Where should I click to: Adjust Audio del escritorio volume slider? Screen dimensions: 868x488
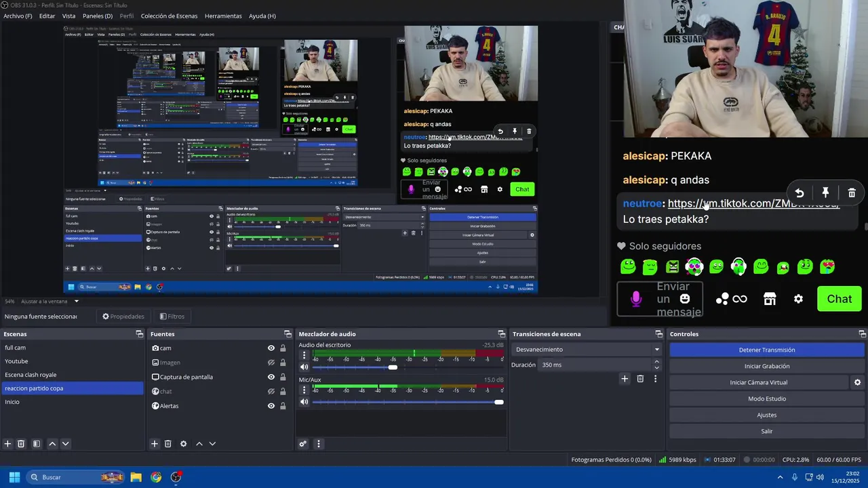(393, 367)
